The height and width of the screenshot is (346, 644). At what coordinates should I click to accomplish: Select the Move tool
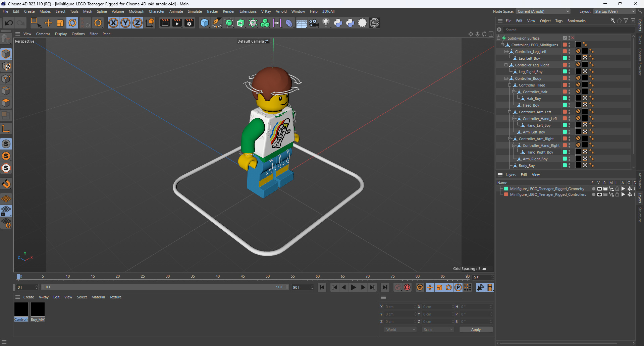[x=48, y=23]
